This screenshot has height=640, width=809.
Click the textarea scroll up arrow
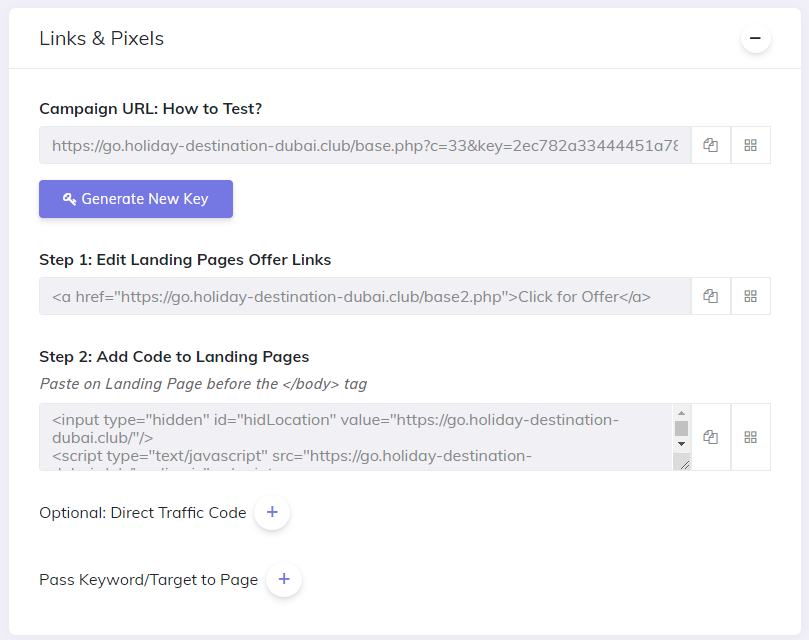click(682, 413)
